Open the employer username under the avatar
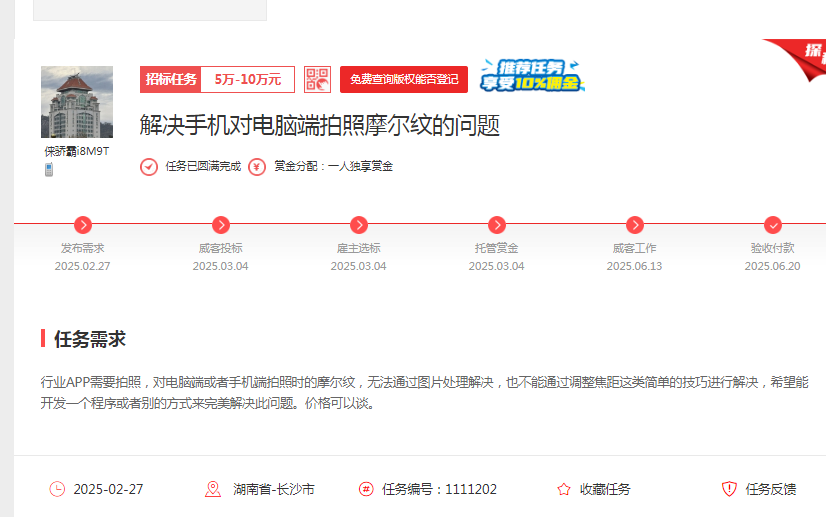 (77, 152)
